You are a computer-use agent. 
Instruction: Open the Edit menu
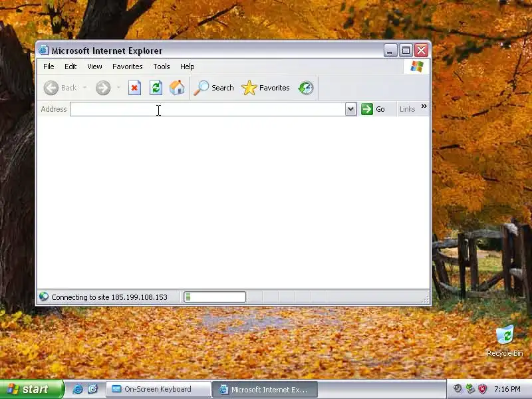[70, 66]
